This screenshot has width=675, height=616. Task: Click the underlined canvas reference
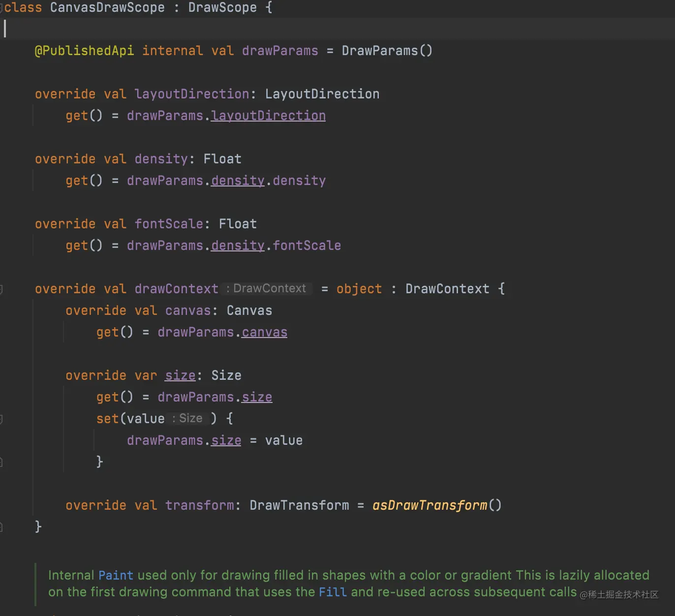coord(264,332)
